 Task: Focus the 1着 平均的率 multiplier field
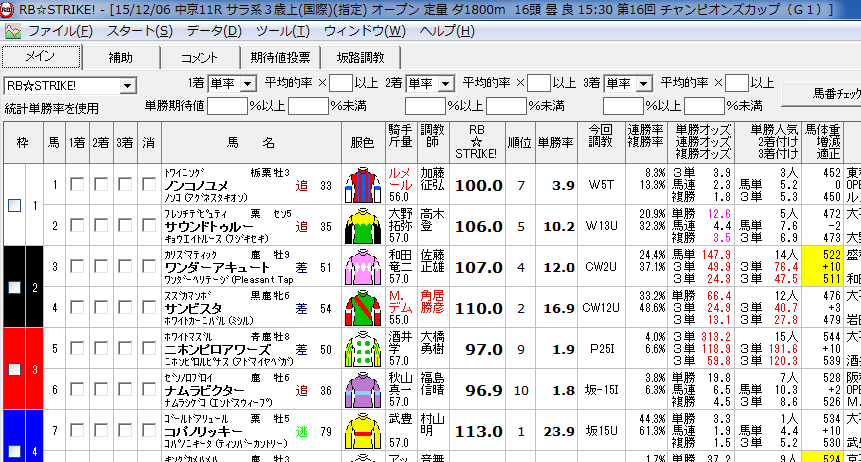pos(340,84)
